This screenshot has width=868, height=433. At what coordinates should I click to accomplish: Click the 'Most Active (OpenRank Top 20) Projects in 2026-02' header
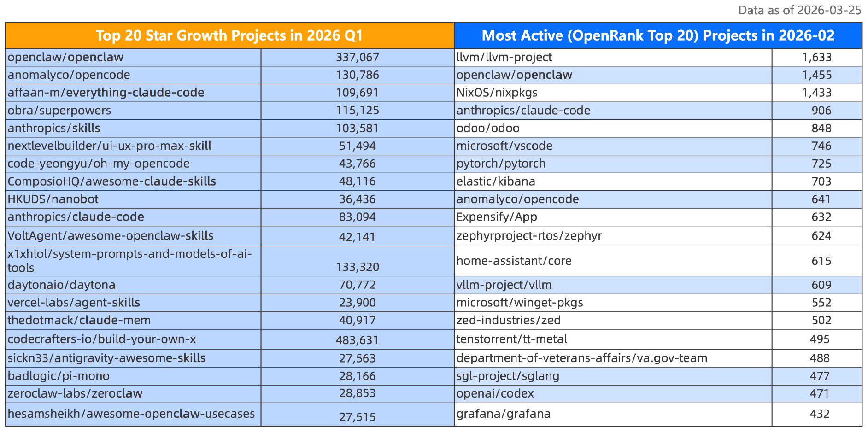(658, 35)
